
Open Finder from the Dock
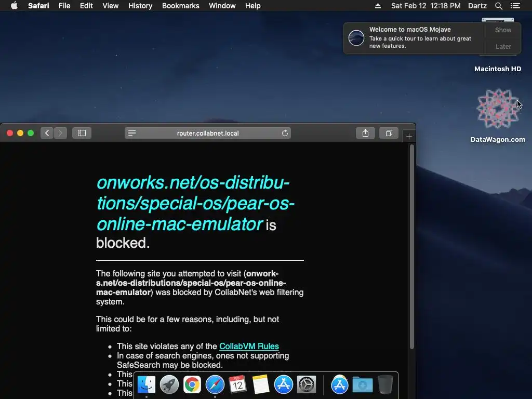[x=147, y=385]
